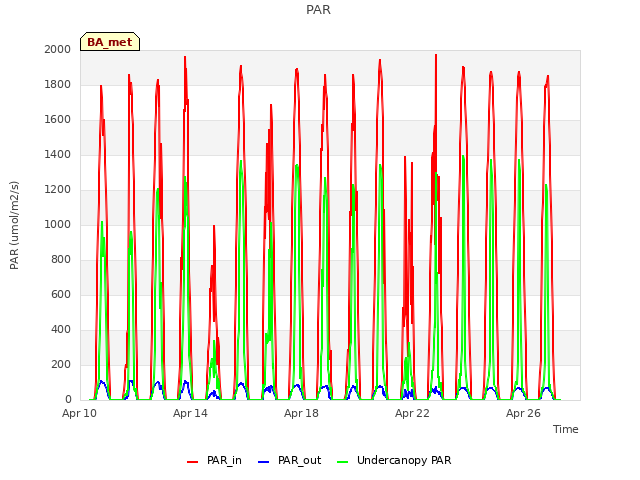Click the 1000 y-axis tick label
This screenshot has height=480, width=640.
[58, 224]
